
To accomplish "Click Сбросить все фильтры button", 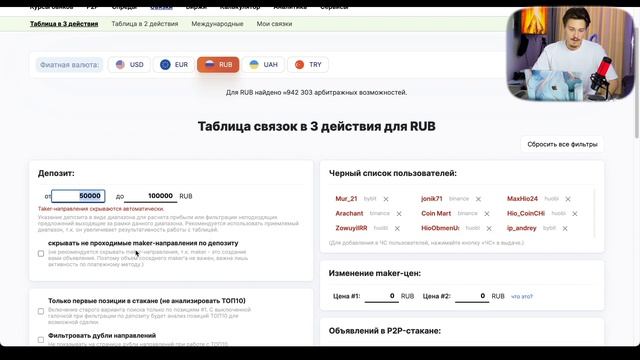I will [x=562, y=144].
